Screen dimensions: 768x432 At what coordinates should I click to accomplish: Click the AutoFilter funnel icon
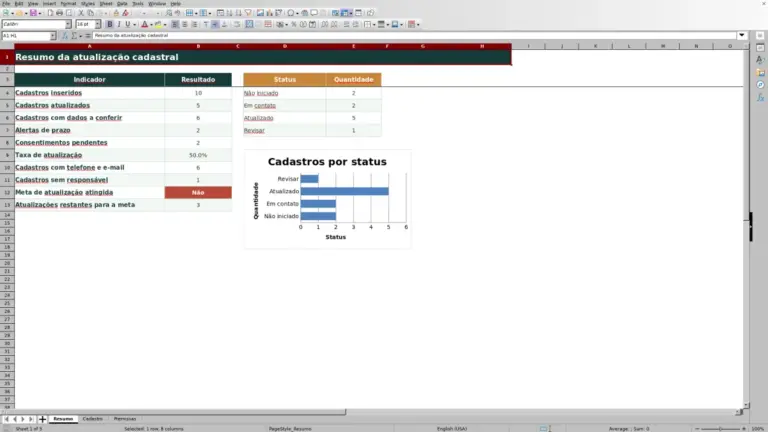tap(248, 13)
